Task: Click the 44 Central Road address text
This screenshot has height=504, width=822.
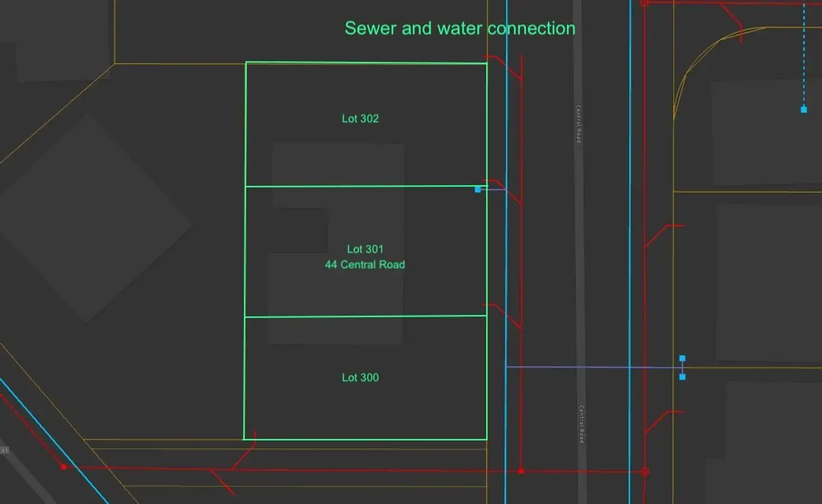Action: 365,265
